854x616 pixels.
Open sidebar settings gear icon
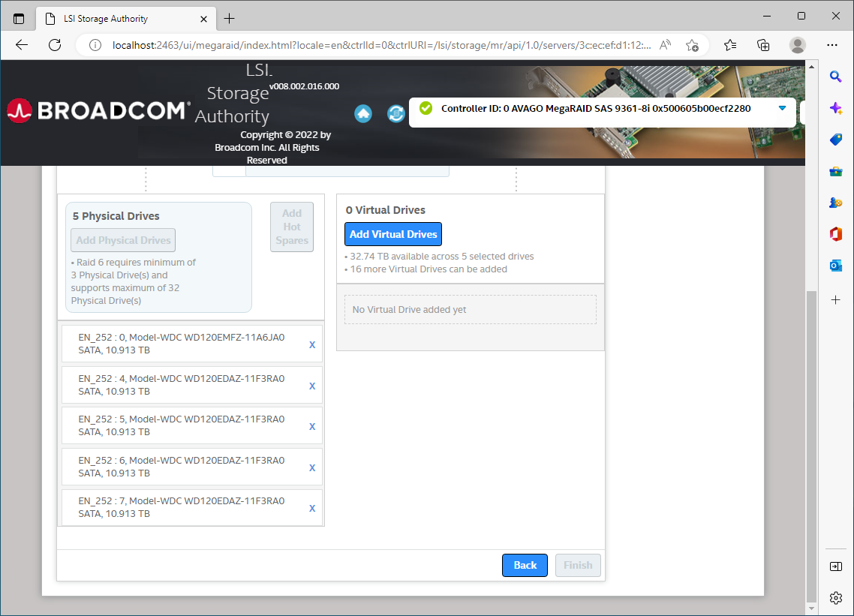(x=835, y=597)
